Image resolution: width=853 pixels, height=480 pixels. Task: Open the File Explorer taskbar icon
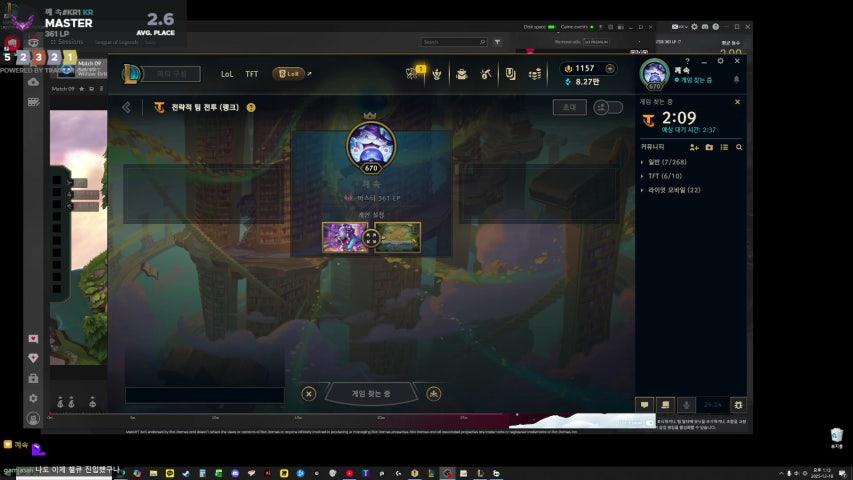click(153, 473)
